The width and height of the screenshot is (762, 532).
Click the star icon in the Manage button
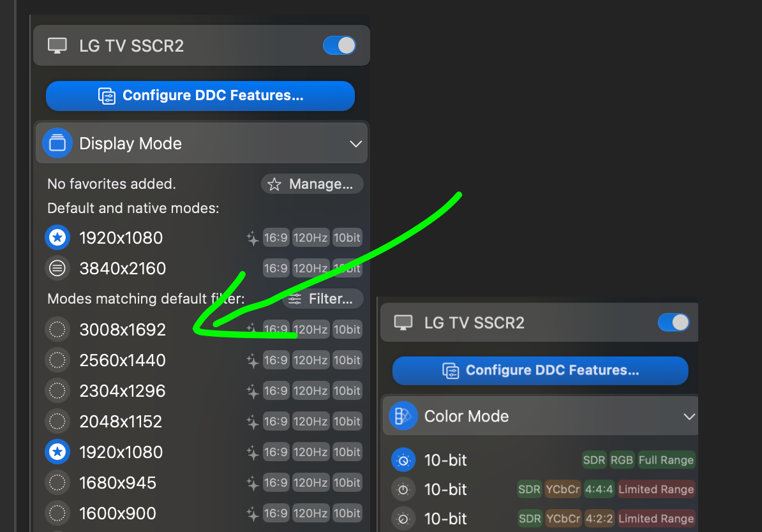point(274,184)
